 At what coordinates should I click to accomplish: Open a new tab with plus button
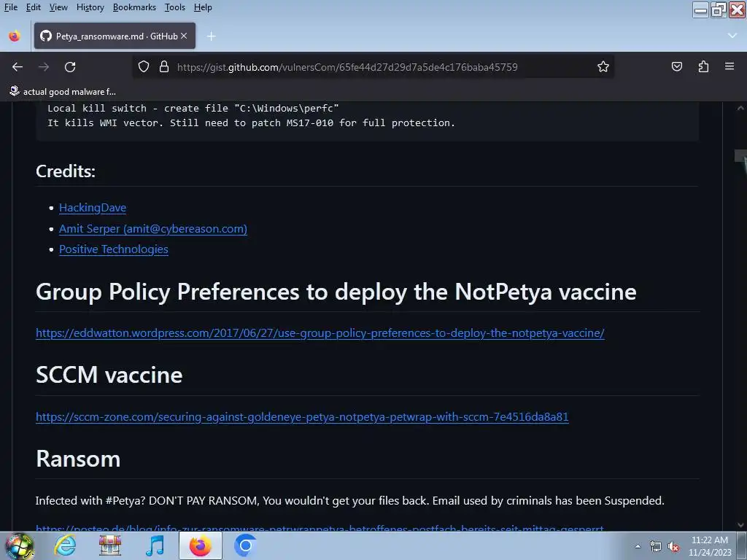(x=212, y=36)
